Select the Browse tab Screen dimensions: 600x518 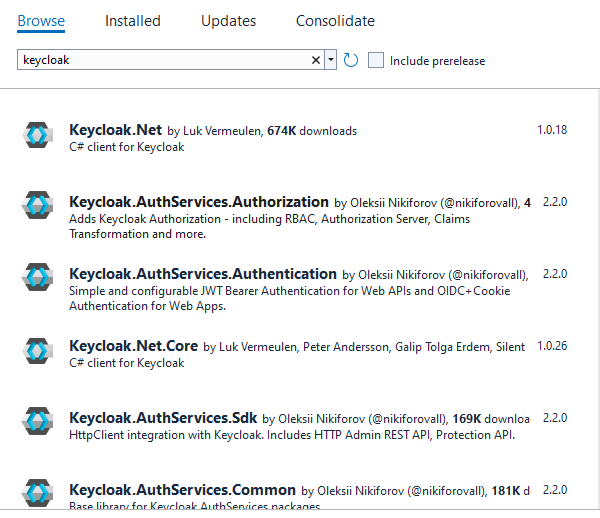coord(41,20)
